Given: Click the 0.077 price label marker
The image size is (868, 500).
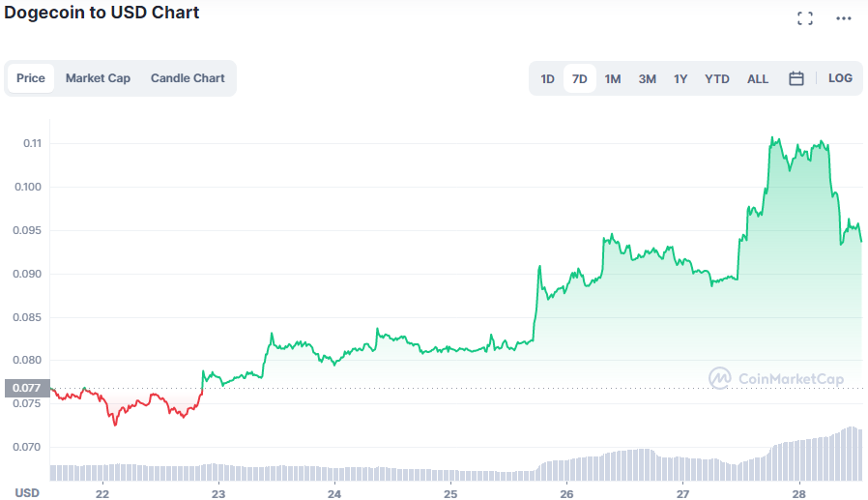Looking at the screenshot, I should pos(24,389).
